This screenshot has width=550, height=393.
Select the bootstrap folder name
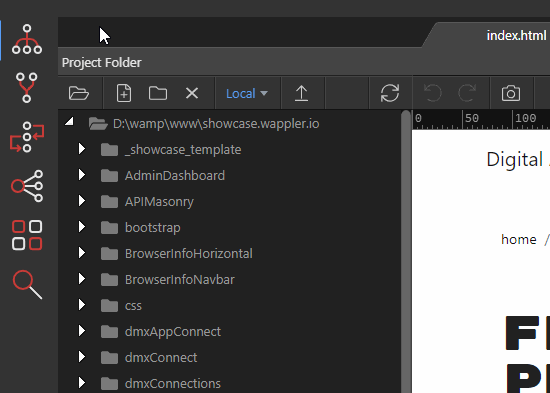[x=153, y=228]
